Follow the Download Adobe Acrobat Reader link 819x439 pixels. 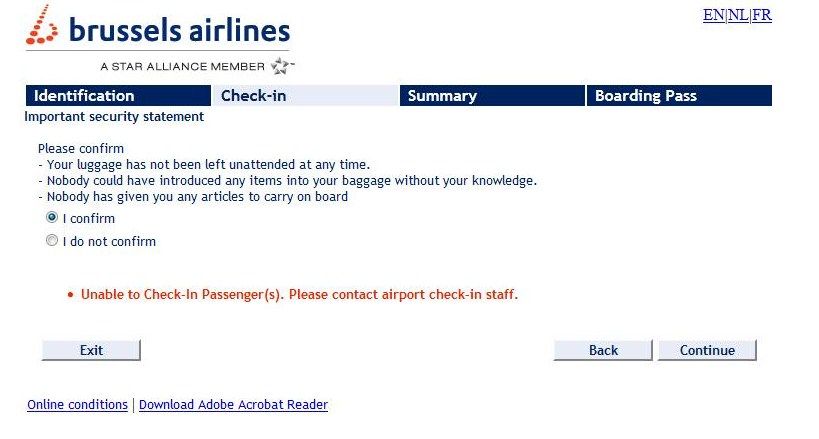pos(233,405)
